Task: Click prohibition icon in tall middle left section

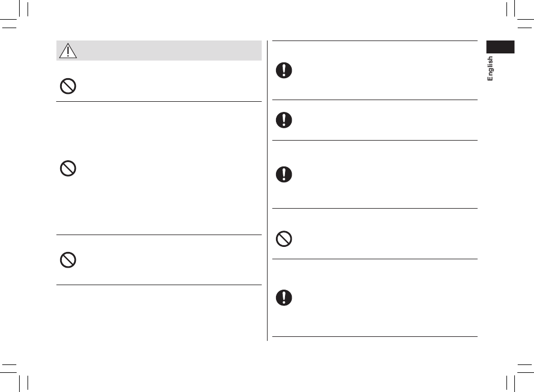Action: 68,168
